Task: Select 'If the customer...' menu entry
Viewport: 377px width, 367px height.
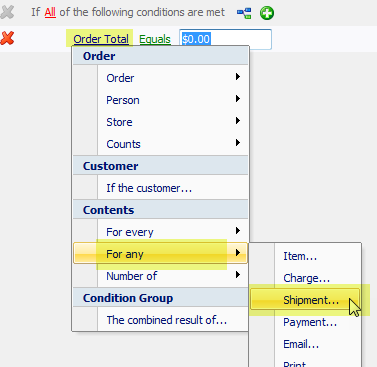Action: click(160, 188)
